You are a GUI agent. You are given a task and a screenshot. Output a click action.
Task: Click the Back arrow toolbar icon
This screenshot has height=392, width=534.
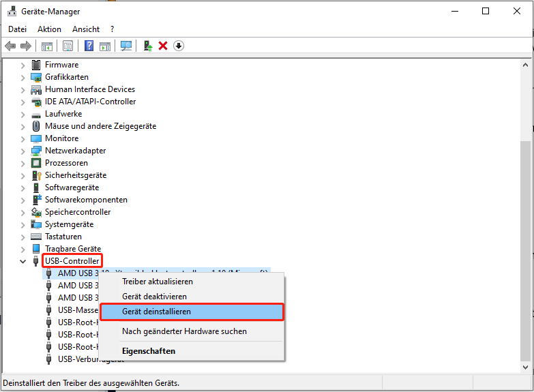point(10,46)
